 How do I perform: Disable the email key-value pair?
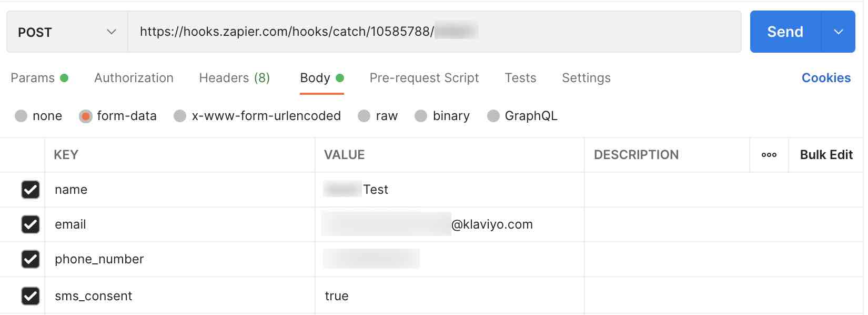pyautogui.click(x=30, y=224)
